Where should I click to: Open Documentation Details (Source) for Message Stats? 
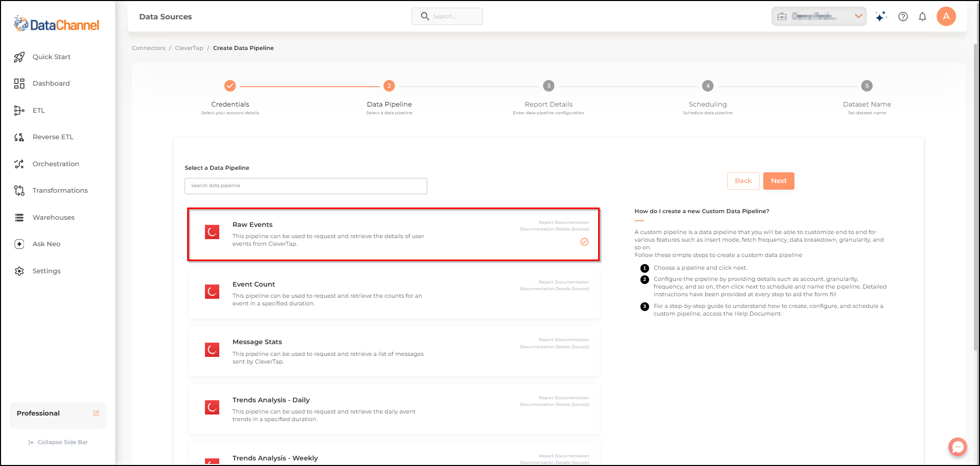point(554,347)
